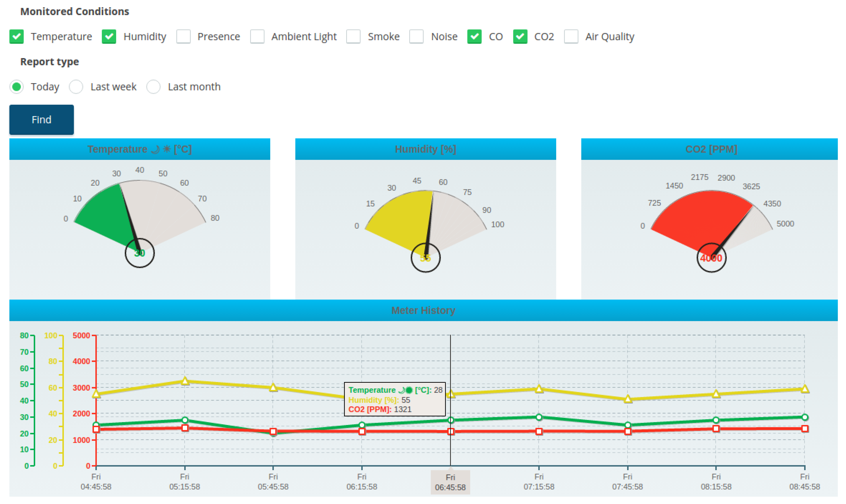This screenshot has height=504, width=846.
Task: Disable the CO2 checkbox
Action: (x=521, y=36)
